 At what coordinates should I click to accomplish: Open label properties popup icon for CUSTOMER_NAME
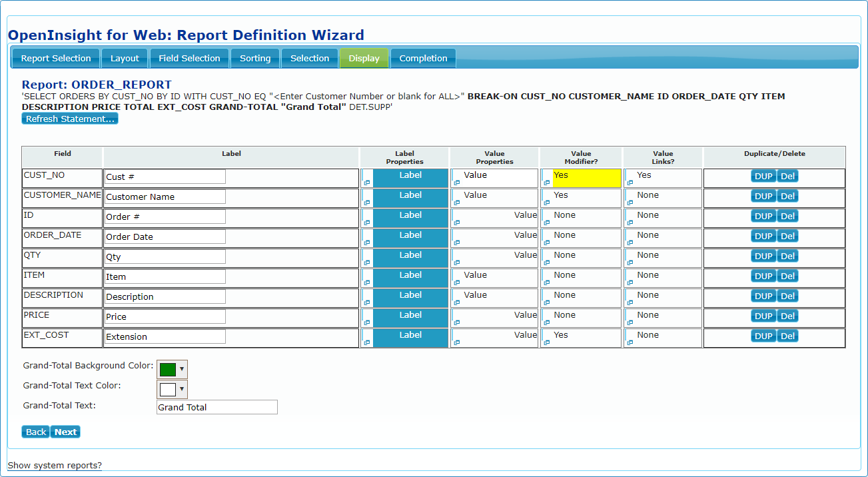[x=366, y=203]
